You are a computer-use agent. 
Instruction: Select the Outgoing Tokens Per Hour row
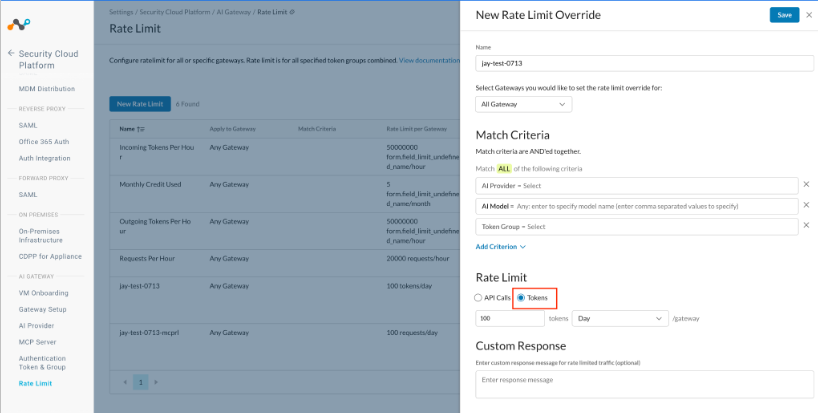click(x=285, y=230)
